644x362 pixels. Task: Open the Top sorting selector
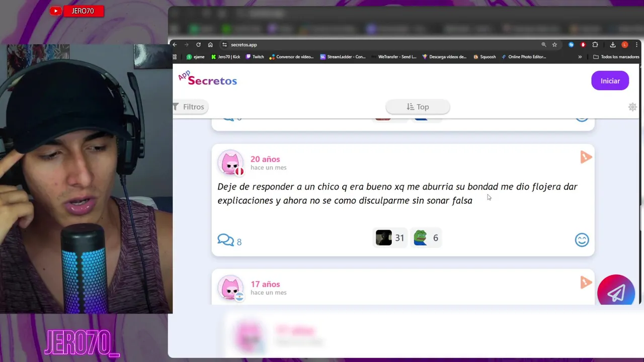point(418,107)
